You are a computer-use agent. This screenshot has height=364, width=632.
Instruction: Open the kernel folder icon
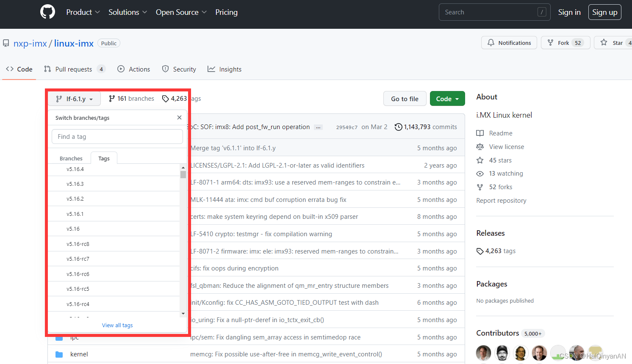pyautogui.click(x=59, y=354)
